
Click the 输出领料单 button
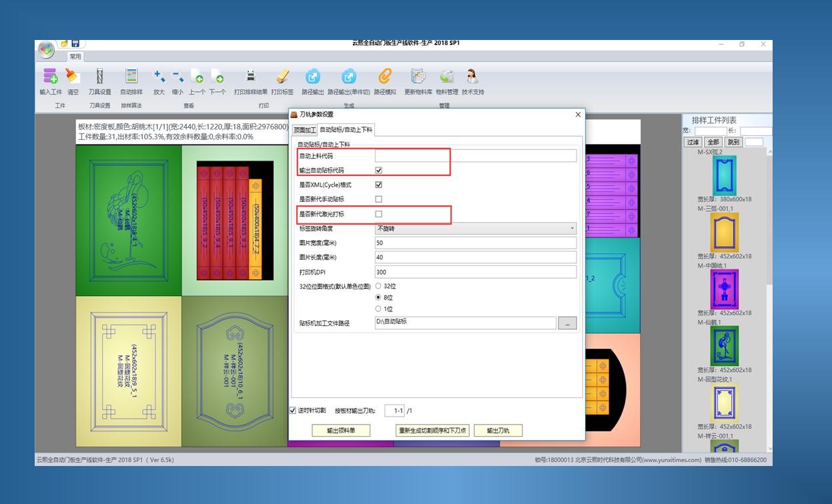pyautogui.click(x=341, y=431)
